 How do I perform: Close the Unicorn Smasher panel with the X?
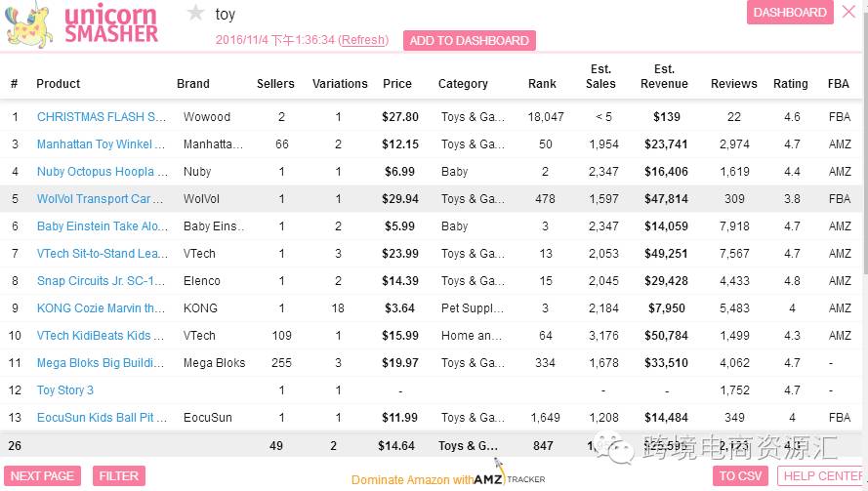[847, 13]
